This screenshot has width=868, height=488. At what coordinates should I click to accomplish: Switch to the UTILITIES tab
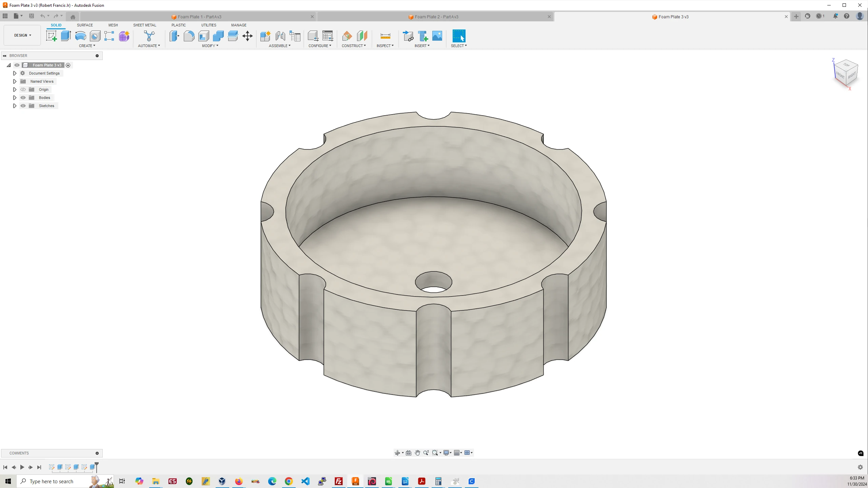click(x=209, y=25)
